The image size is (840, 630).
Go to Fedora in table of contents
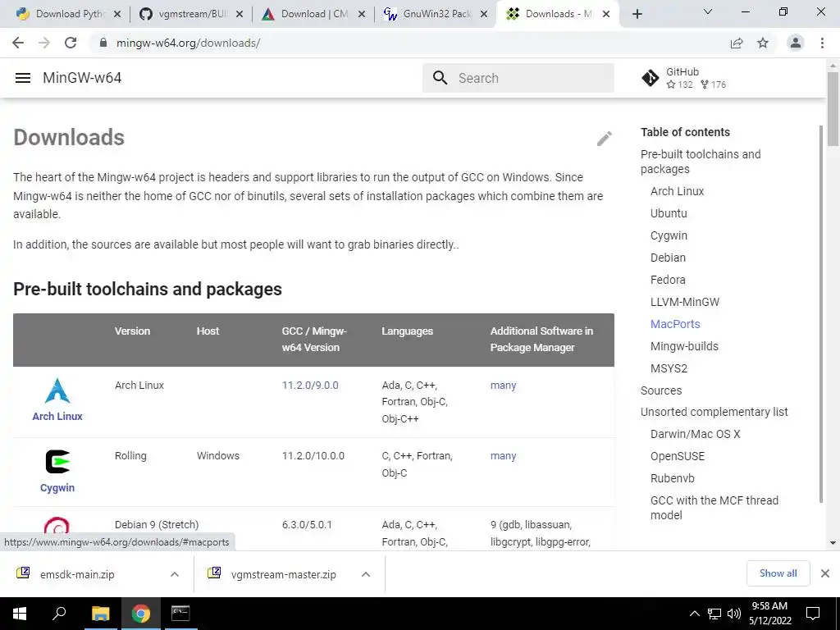(x=668, y=280)
